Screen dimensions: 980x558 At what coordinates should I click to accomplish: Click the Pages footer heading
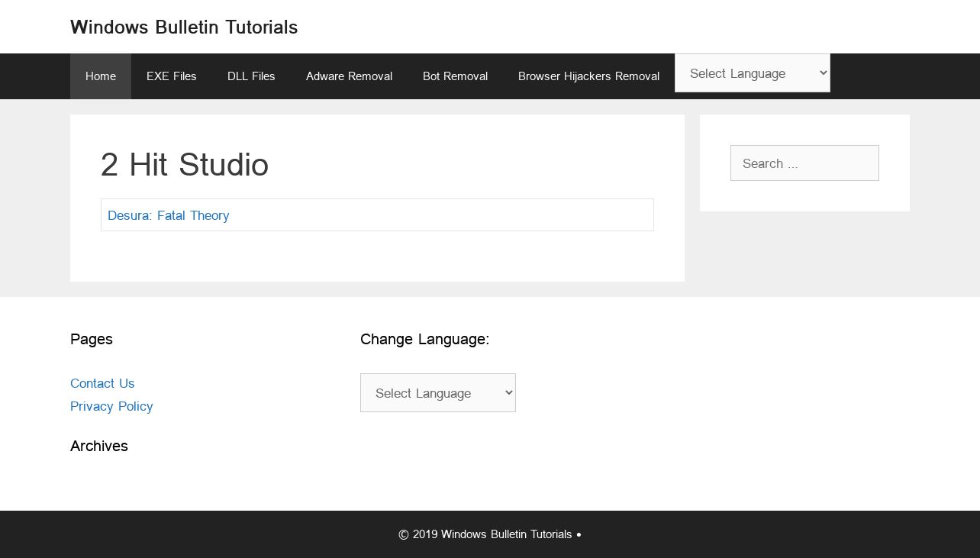click(92, 339)
